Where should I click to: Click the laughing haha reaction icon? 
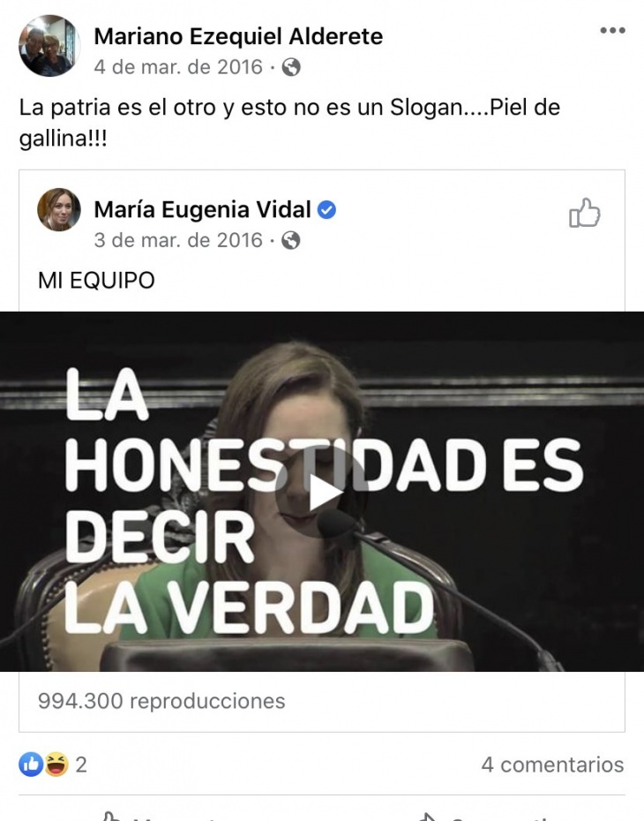pos(56,765)
